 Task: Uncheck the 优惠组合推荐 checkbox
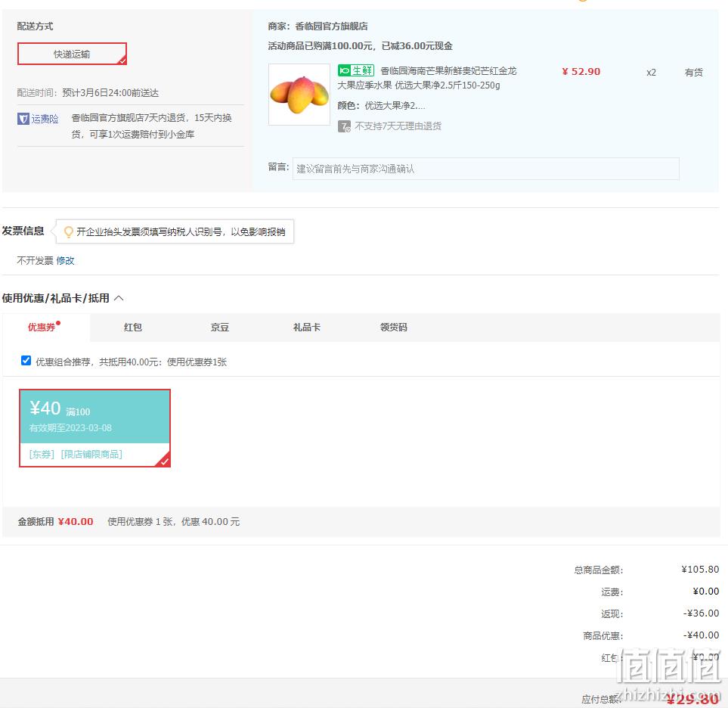pos(26,361)
